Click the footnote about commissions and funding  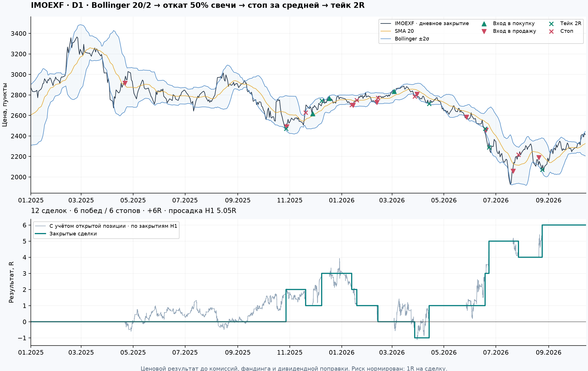(x=294, y=368)
